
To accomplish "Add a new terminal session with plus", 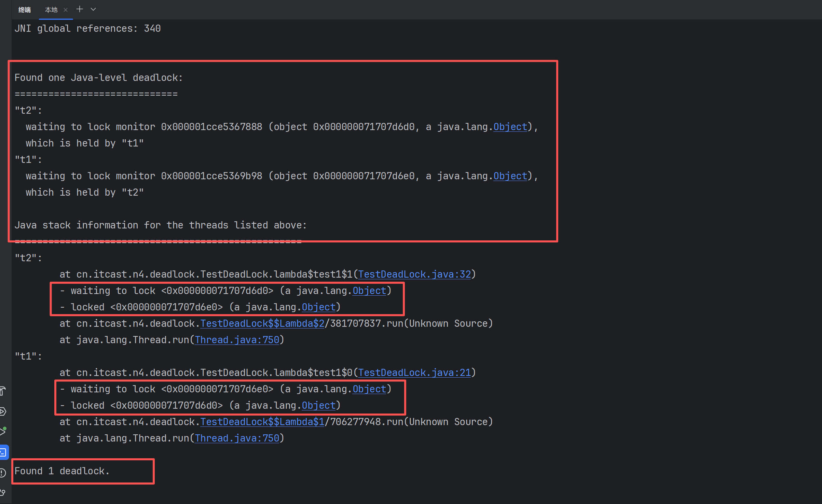I will [80, 9].
